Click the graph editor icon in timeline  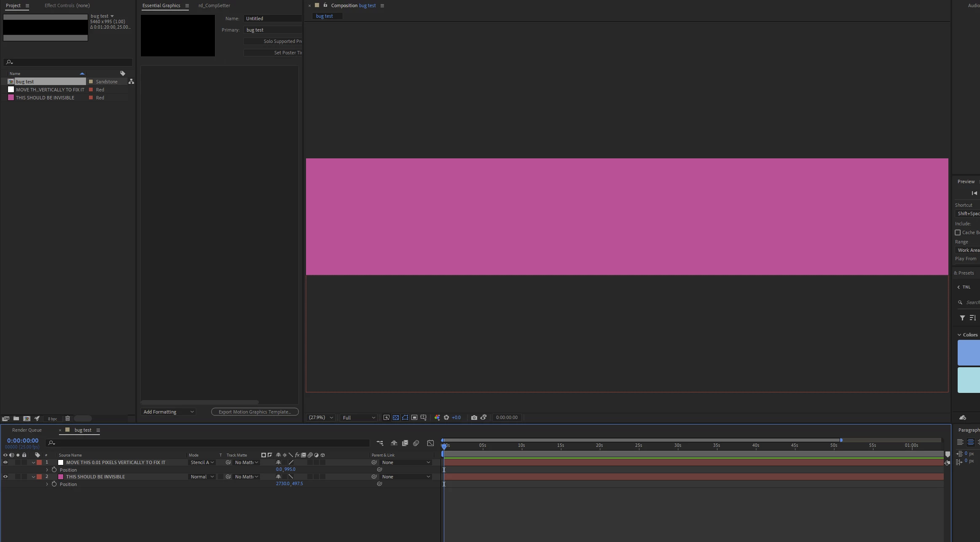pyautogui.click(x=430, y=443)
